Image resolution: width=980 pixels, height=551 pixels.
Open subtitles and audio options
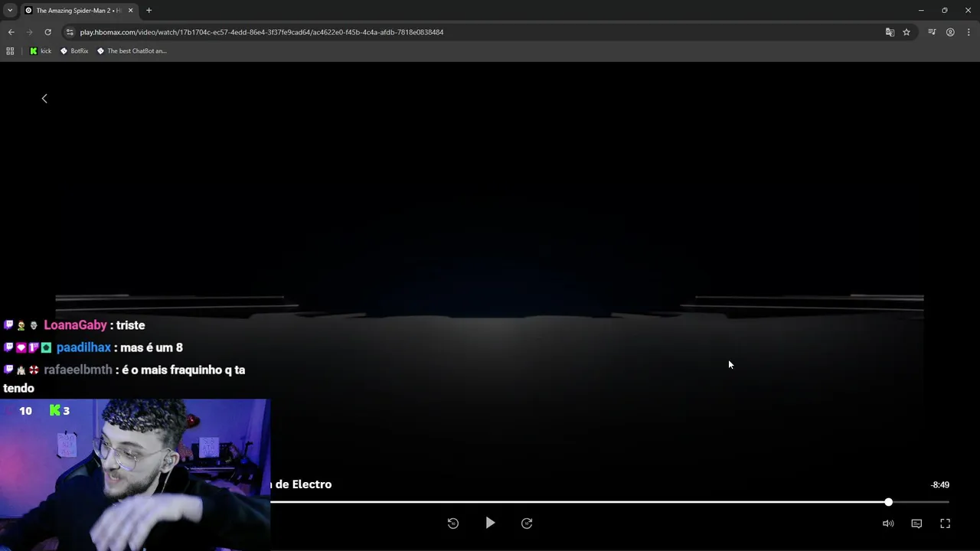(x=916, y=523)
